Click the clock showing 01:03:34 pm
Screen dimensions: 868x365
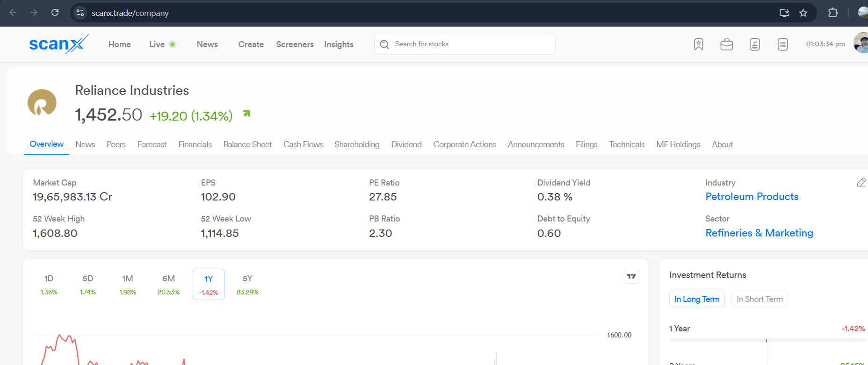(x=825, y=44)
